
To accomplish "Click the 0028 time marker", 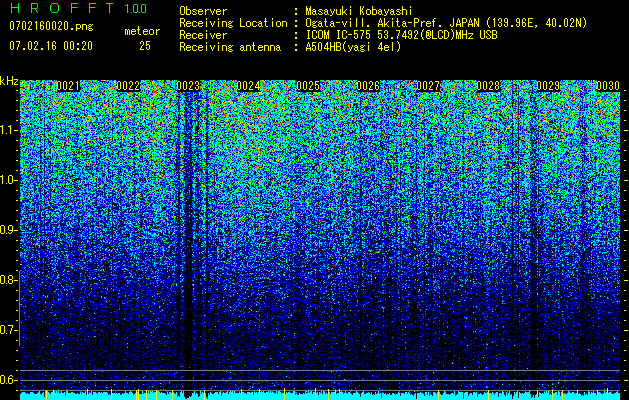I will tap(488, 86).
